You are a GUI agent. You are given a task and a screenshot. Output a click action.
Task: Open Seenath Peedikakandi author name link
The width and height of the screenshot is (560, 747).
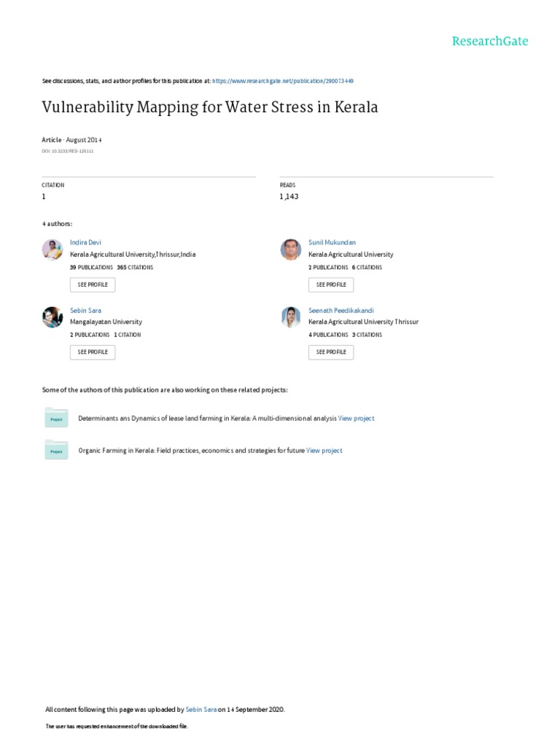pos(341,310)
